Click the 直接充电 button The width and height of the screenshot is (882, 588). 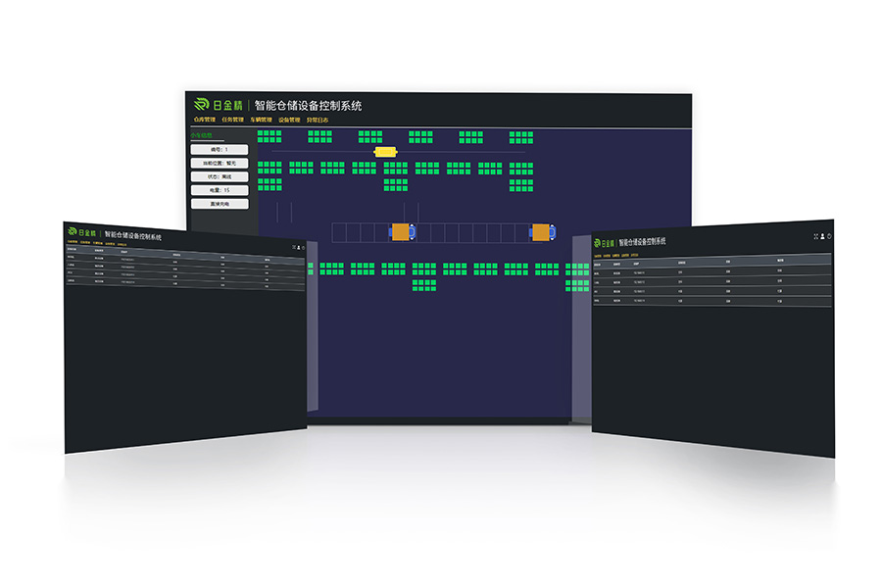pyautogui.click(x=220, y=204)
